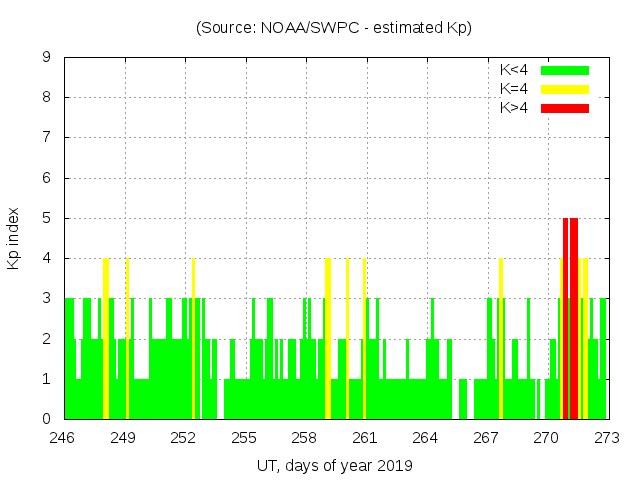
Task: Click the 'UT, days of year 2019' axis label
Action: coord(334,466)
